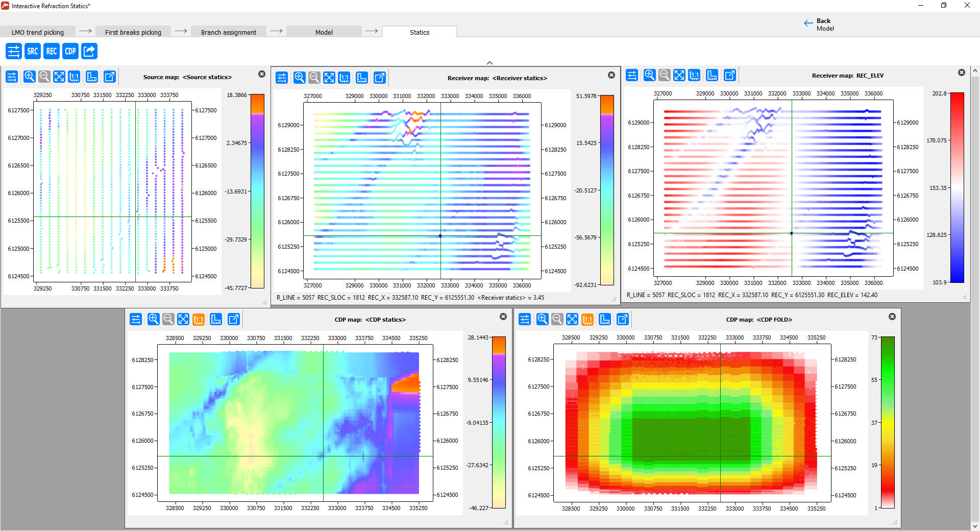Viewport: 980px width, 531px height.
Task: Switch to Branch assignment tab
Action: coord(229,32)
